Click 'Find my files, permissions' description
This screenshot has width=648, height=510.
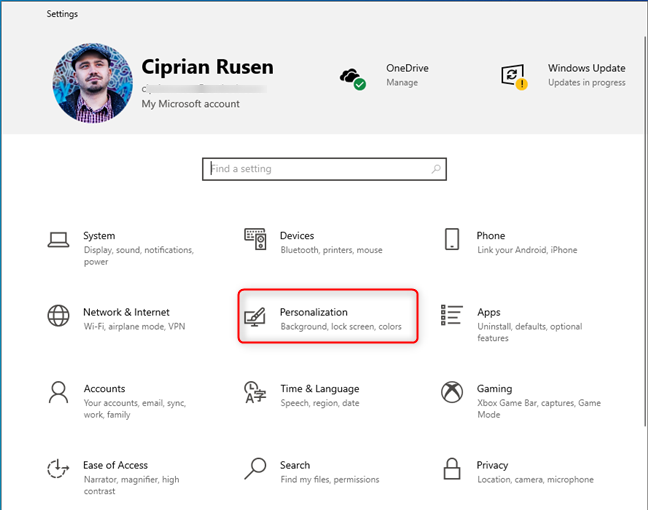pos(330,479)
